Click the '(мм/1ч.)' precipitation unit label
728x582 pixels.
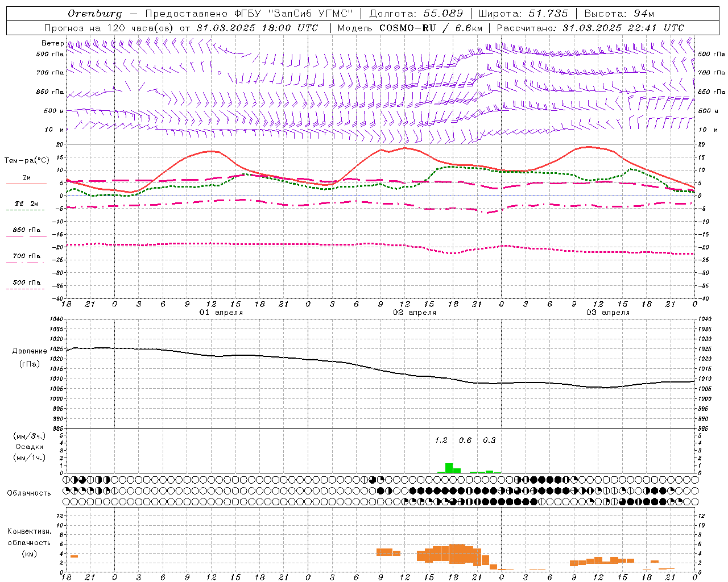29,458
